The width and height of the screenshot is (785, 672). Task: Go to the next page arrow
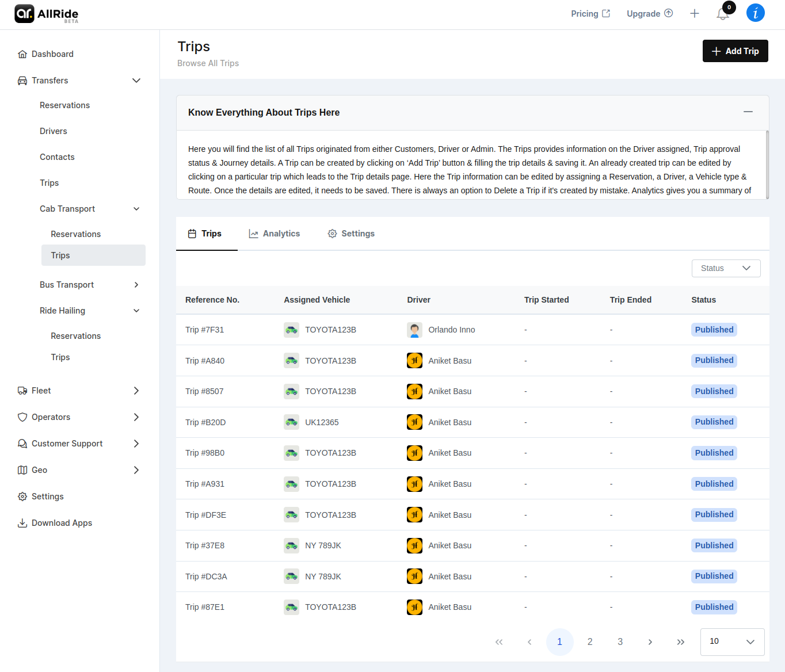(650, 642)
